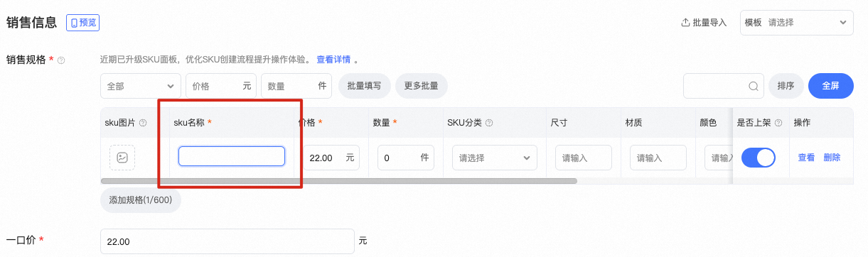Click the sku名称 text input
Image resolution: width=868 pixels, height=257 pixels.
[x=232, y=156]
